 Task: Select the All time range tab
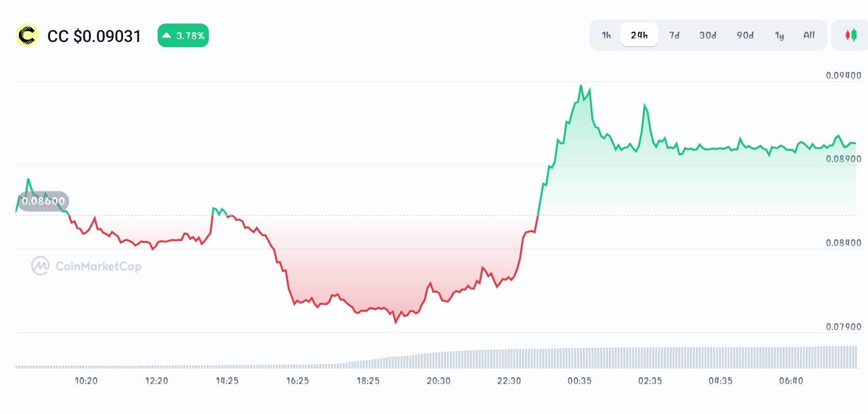click(809, 35)
